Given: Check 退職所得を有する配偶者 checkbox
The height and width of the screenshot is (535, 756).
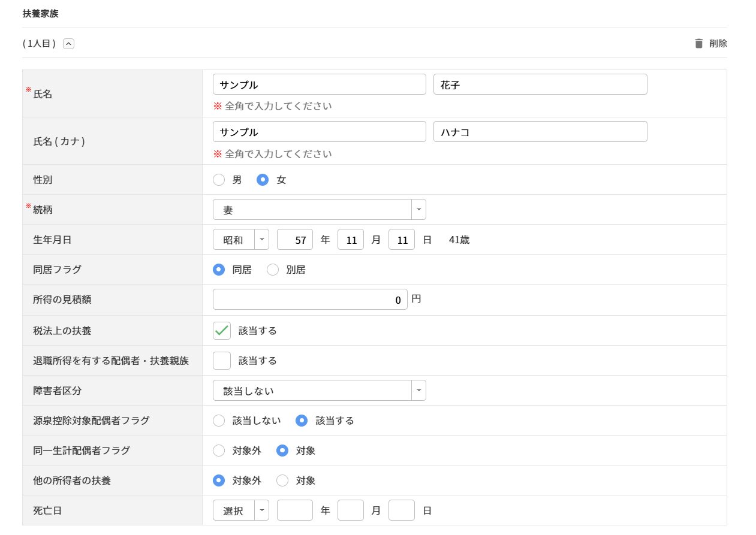Looking at the screenshot, I should coord(222,361).
